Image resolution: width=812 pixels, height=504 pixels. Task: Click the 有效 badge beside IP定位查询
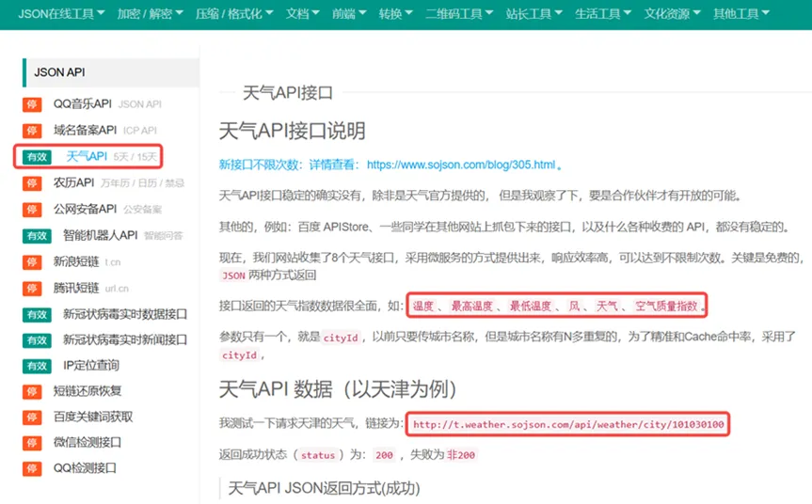pyautogui.click(x=37, y=367)
